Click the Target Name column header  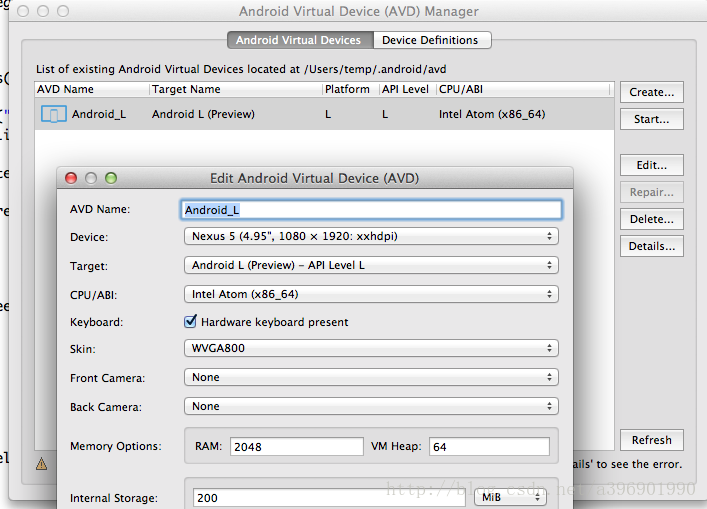236,89
